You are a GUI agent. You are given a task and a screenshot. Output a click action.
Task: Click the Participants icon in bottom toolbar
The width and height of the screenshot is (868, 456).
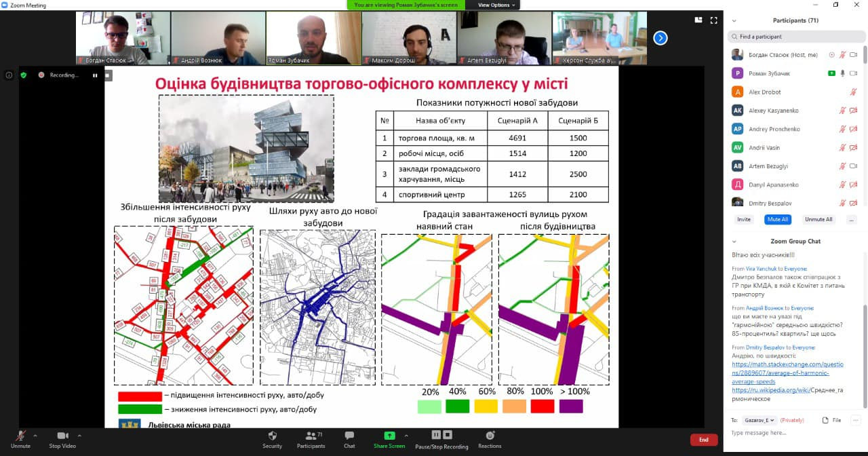coord(311,436)
